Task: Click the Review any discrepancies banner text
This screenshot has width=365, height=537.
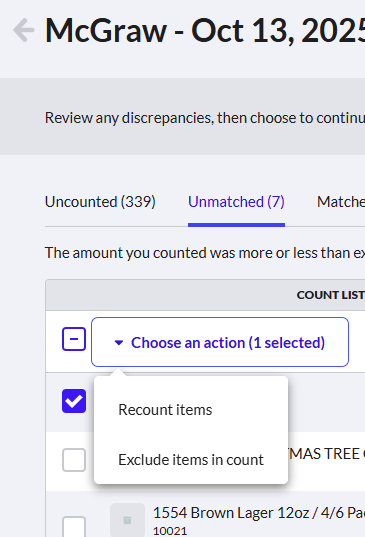Action: click(205, 118)
